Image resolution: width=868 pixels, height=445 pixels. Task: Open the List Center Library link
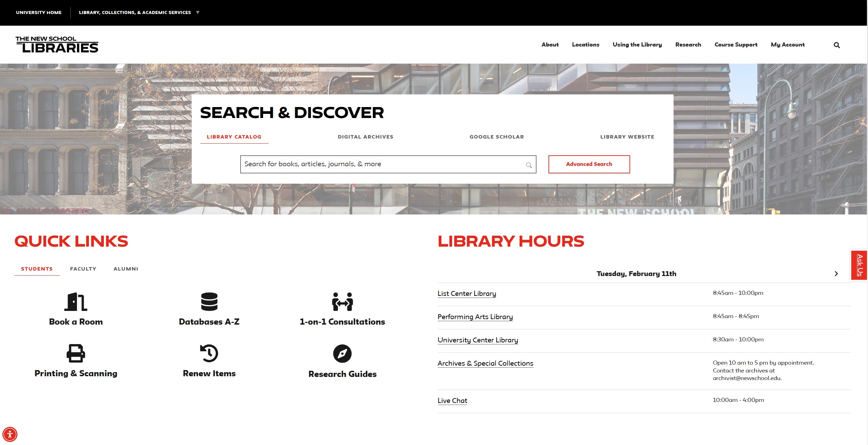click(x=466, y=293)
